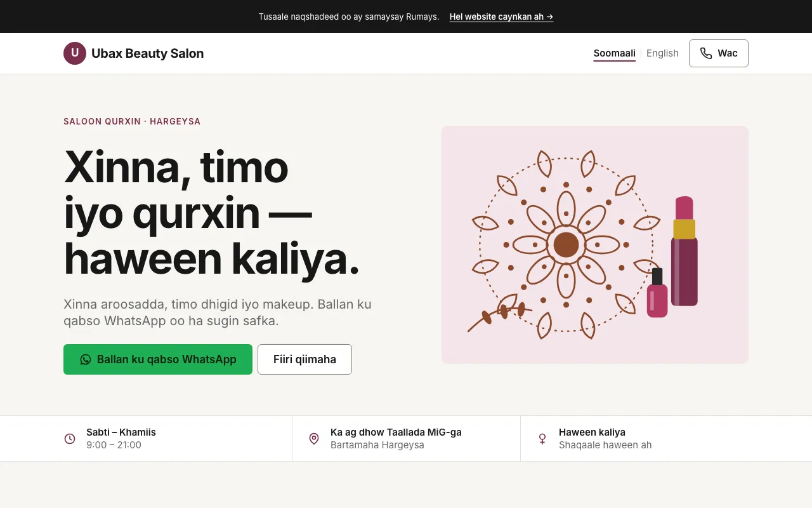Screen dimensions: 812x508
Task: Click the female symbol icon beside Haween kaliya
Action: pyautogui.click(x=542, y=439)
